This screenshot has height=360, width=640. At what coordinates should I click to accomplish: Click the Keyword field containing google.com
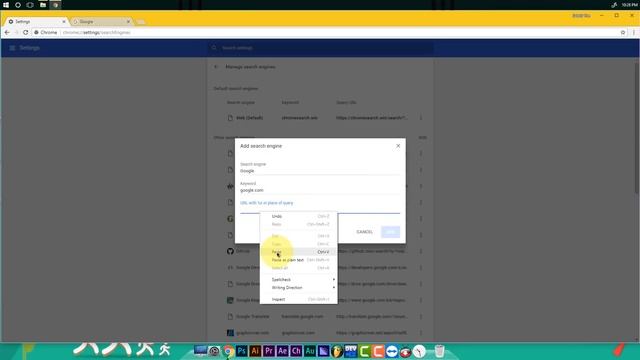click(320, 190)
